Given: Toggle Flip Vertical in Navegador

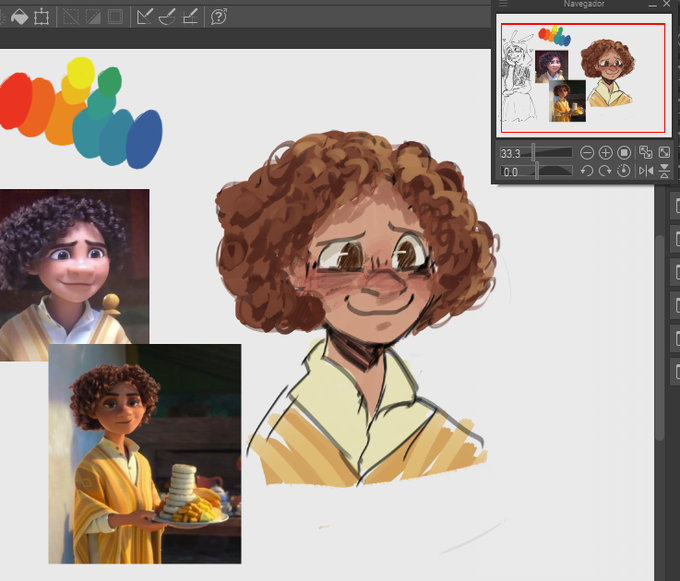Looking at the screenshot, I should click(664, 171).
